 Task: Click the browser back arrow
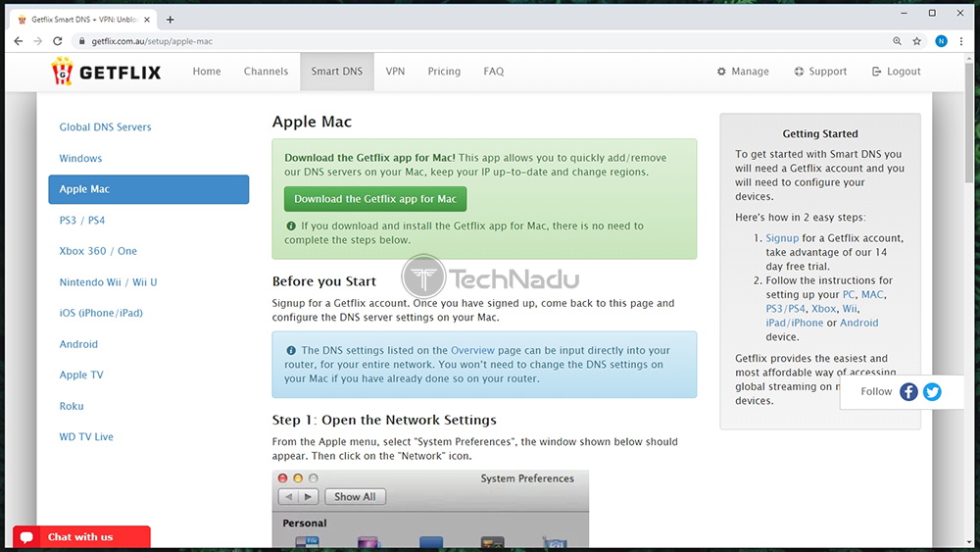[18, 41]
